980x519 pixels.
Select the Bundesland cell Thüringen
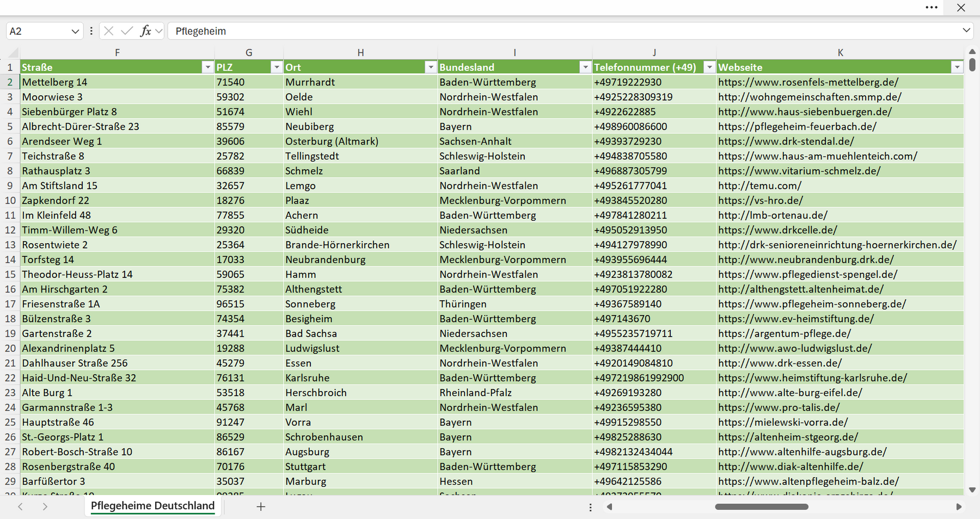pyautogui.click(x=514, y=304)
